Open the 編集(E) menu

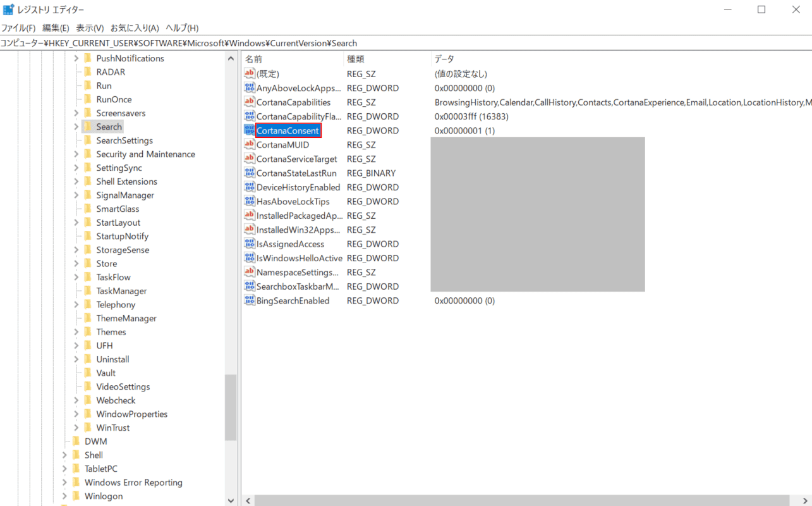[x=56, y=28]
